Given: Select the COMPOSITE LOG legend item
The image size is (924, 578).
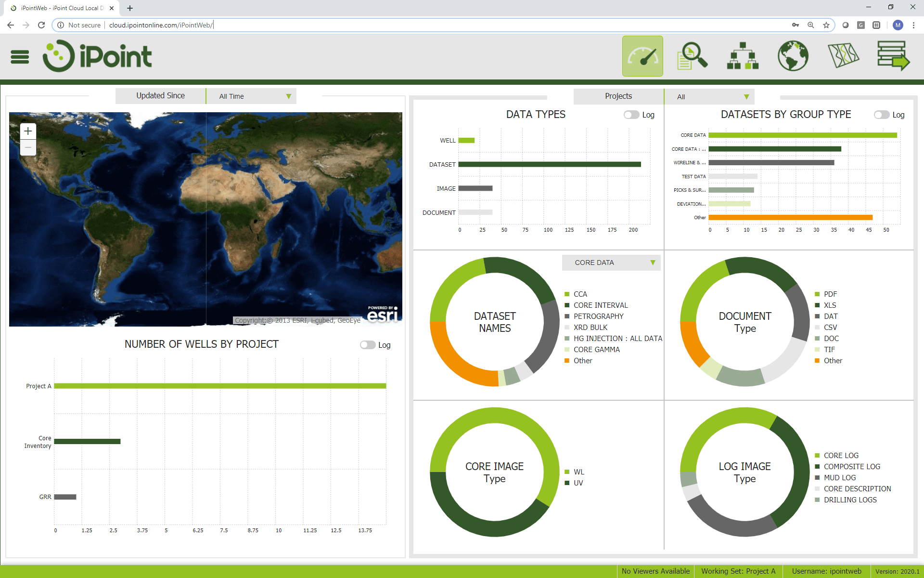Looking at the screenshot, I should [847, 466].
